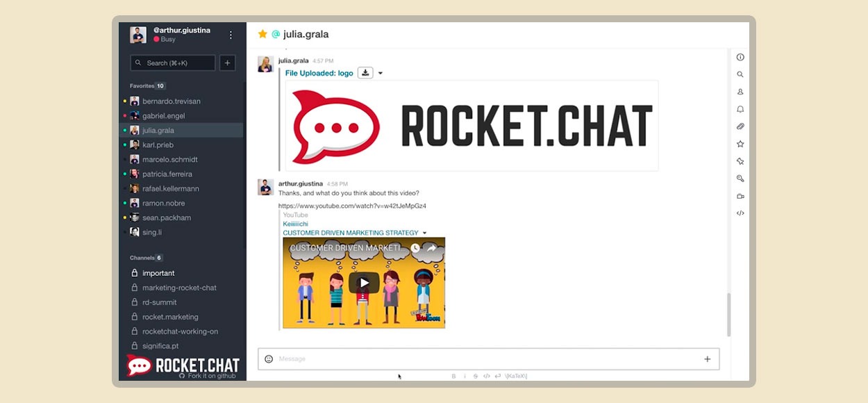Click the YouTube URL link in message

pyautogui.click(x=352, y=206)
